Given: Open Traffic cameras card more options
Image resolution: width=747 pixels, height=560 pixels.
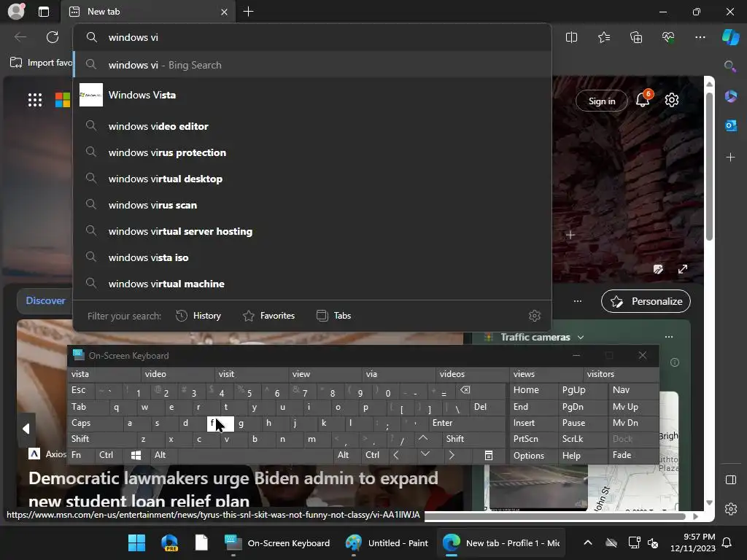Looking at the screenshot, I should [x=669, y=337].
